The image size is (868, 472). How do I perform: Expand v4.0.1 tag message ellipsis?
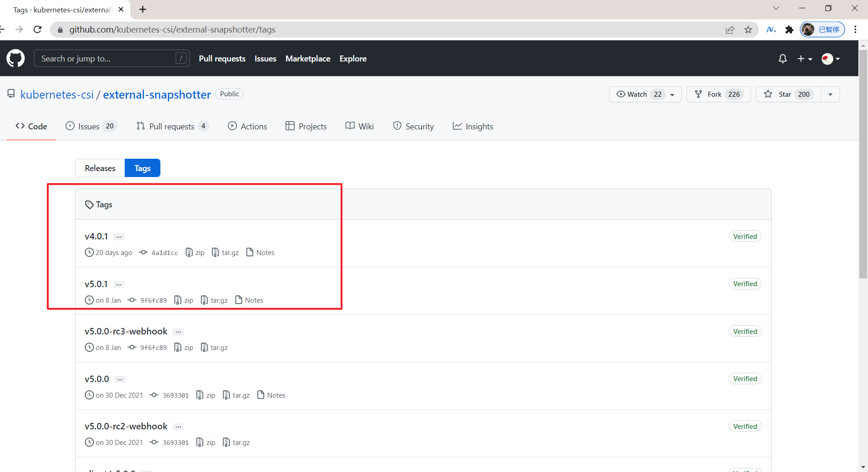119,237
